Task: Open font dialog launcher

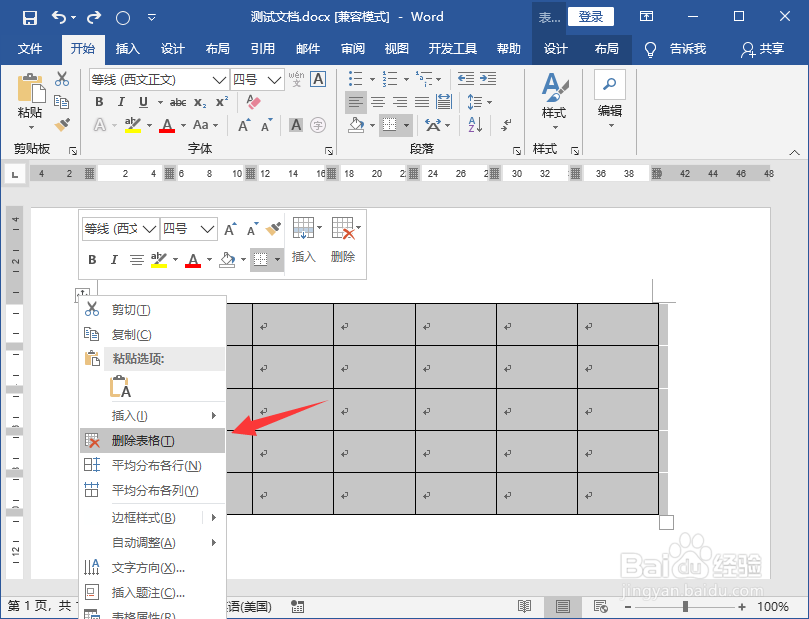Action: coord(329,151)
